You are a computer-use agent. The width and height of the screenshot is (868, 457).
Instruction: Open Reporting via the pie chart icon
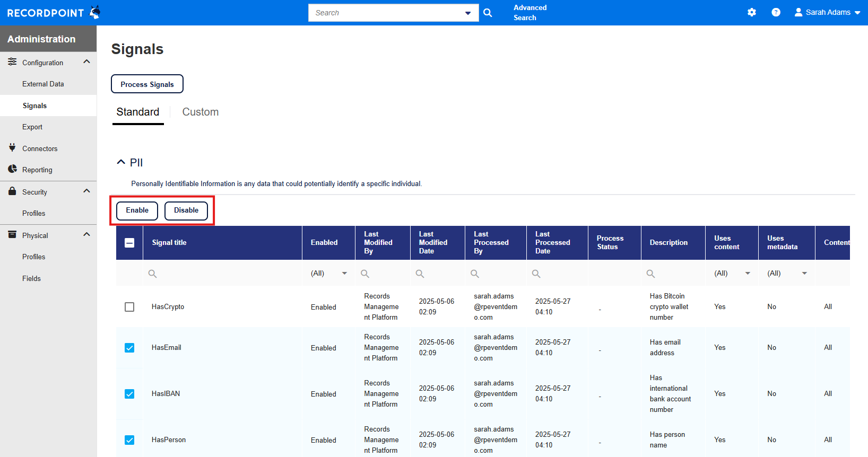(x=12, y=169)
